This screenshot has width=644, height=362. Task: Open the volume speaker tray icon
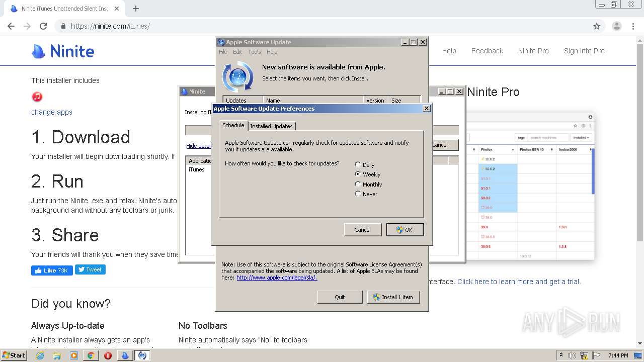coord(573,355)
